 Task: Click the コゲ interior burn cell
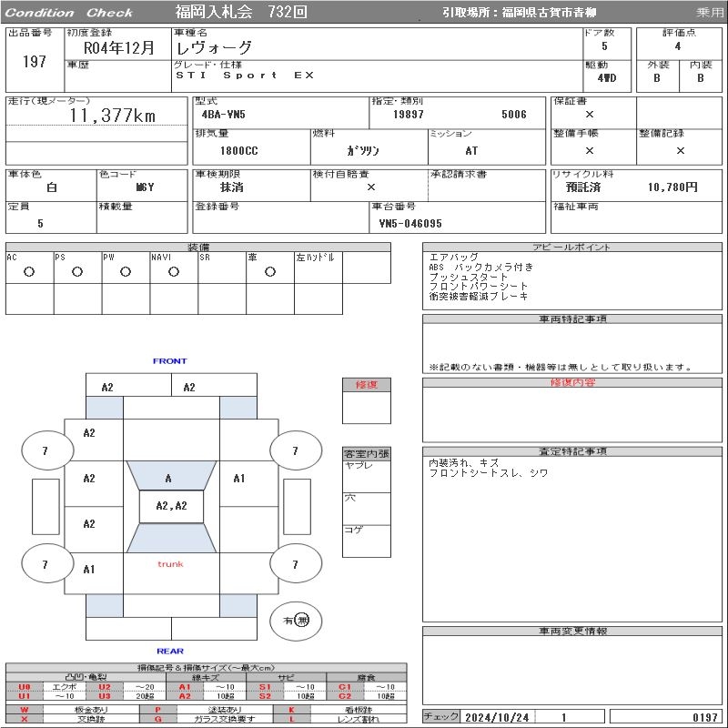coord(366,541)
